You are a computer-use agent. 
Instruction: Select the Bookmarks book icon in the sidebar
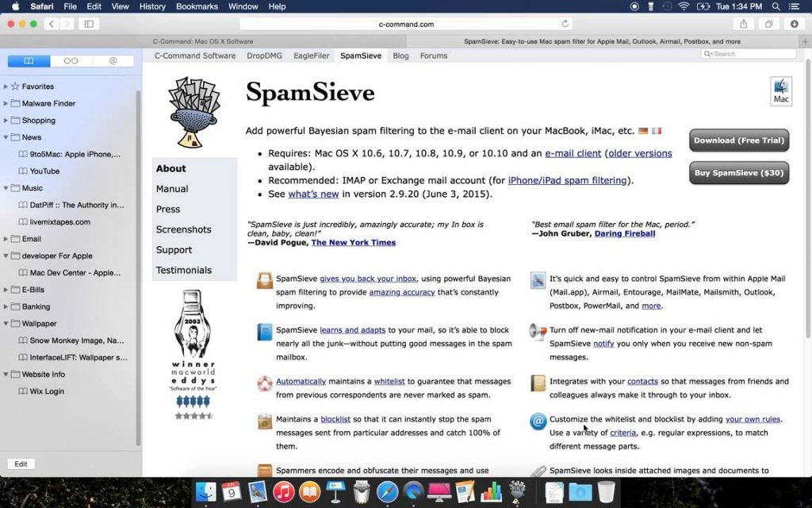pyautogui.click(x=29, y=61)
